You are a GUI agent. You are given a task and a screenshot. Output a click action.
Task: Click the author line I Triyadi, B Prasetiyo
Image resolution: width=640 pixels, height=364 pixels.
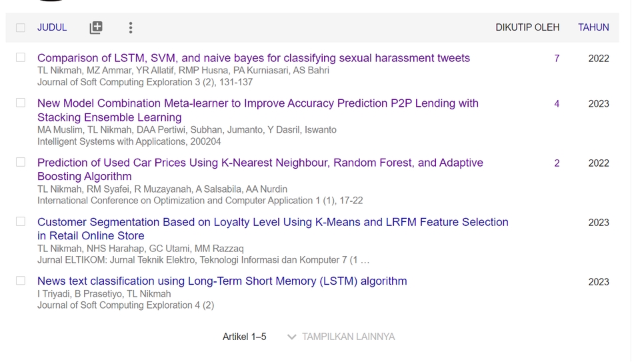104,294
